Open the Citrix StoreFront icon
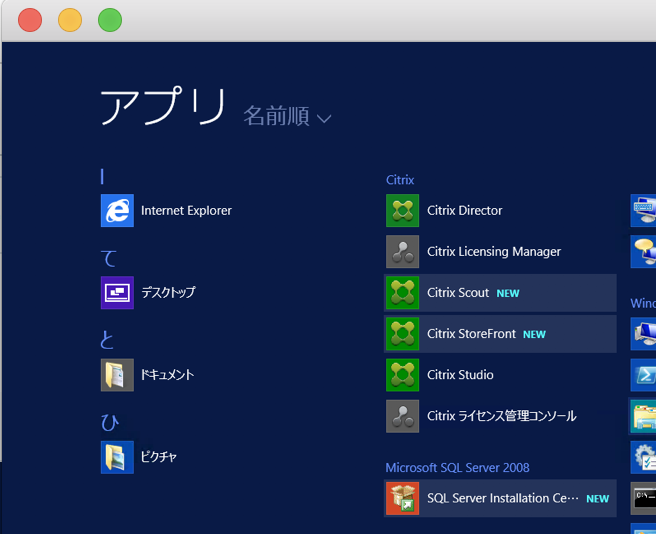The width and height of the screenshot is (656, 534). point(402,334)
